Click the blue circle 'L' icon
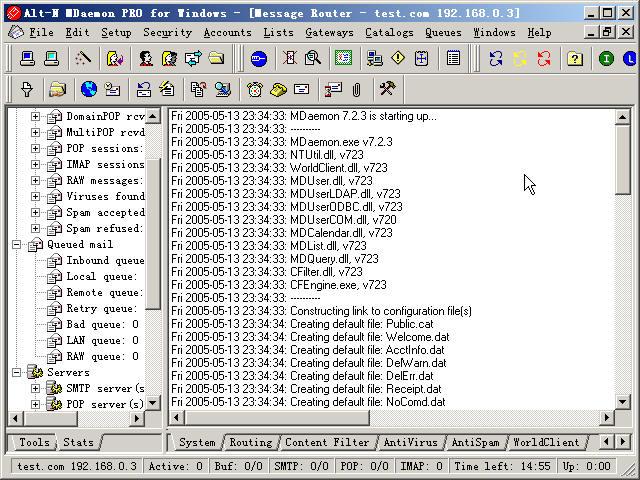 tap(629, 59)
